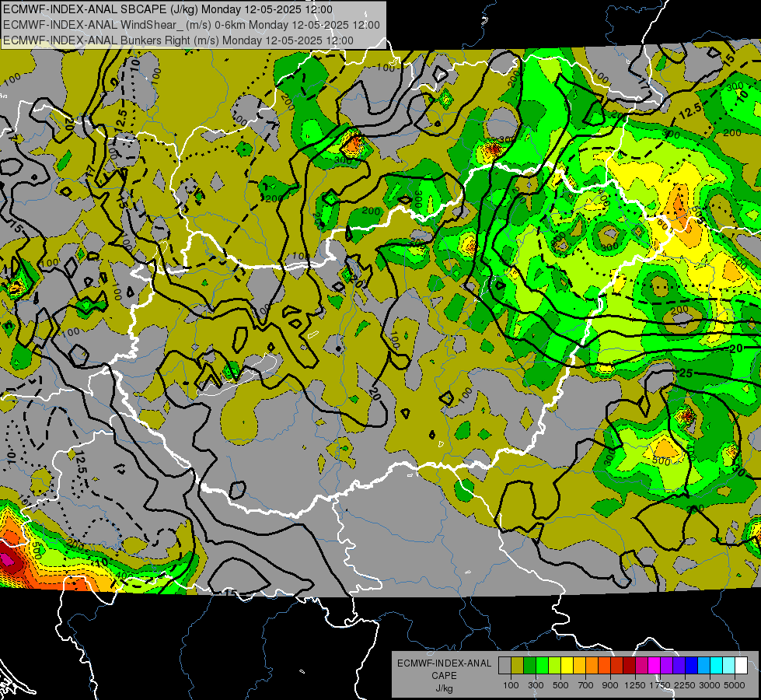Click the "300" value under the color scale
Screen dimensions: 761x700
pos(536,685)
